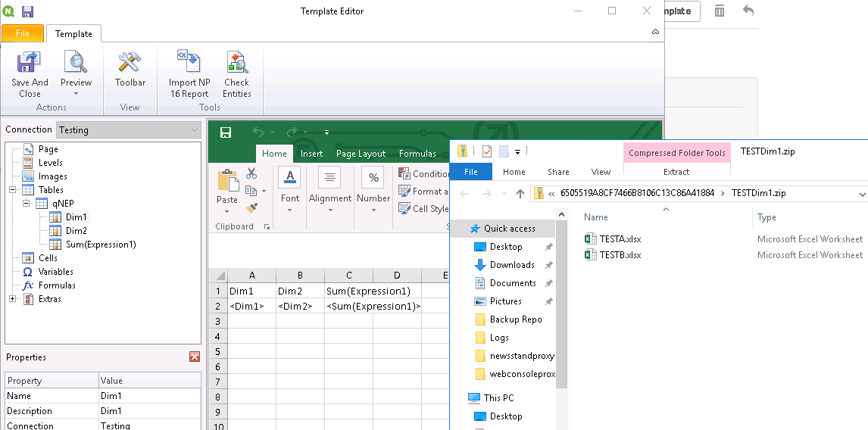Run the Check Entities tool
Viewport: 868px width, 430px height.
(x=236, y=62)
